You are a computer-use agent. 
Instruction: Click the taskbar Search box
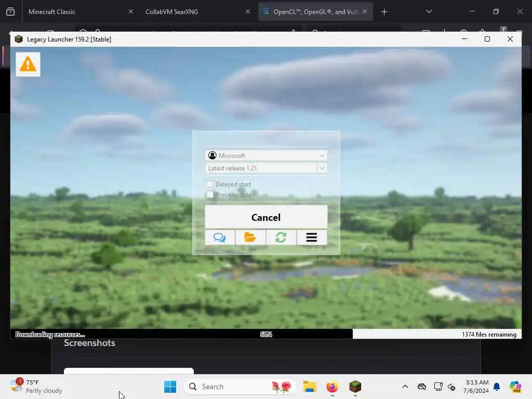point(240,387)
